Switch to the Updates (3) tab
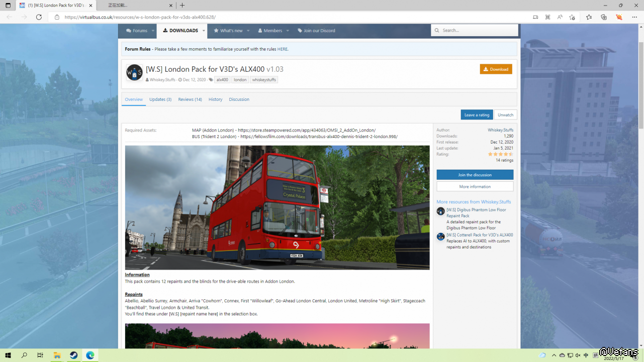The image size is (644, 362). (160, 99)
